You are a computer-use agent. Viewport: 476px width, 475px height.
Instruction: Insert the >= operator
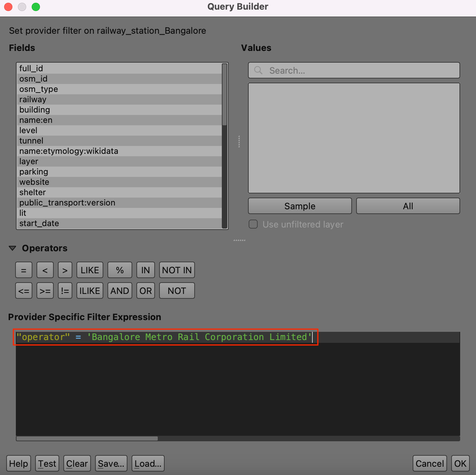point(45,291)
